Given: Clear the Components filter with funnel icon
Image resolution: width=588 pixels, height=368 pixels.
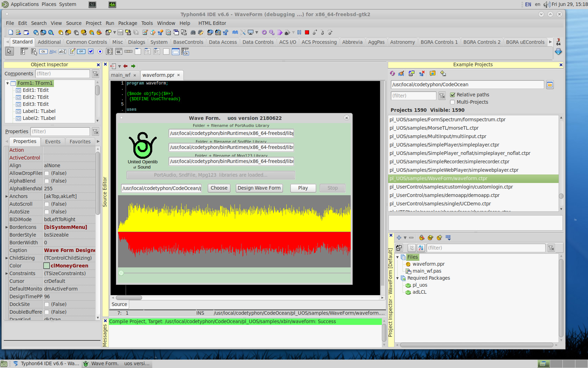Looking at the screenshot, I should click(96, 74).
